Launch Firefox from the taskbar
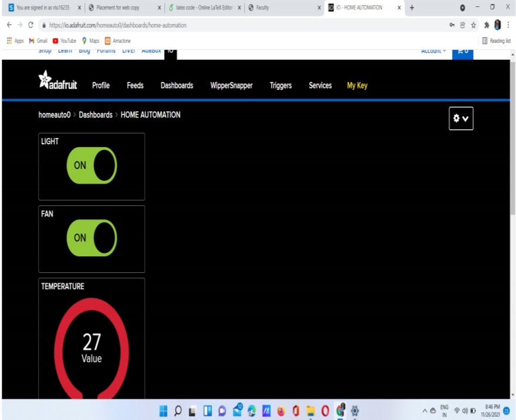Screen dimensions: 516x420 click(280, 411)
